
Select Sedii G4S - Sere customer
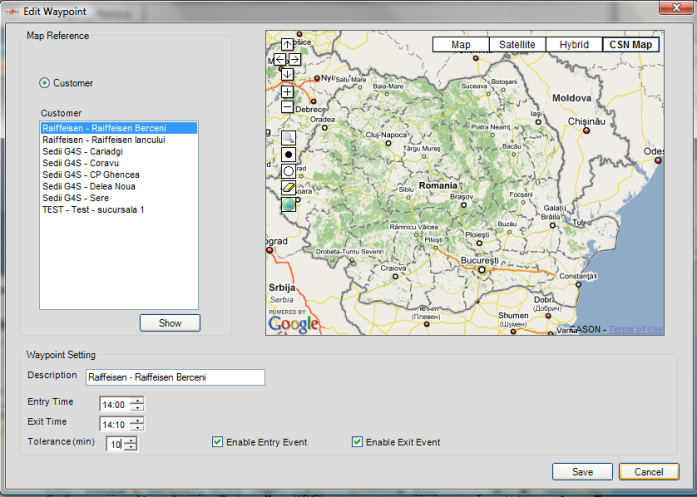[119, 198]
